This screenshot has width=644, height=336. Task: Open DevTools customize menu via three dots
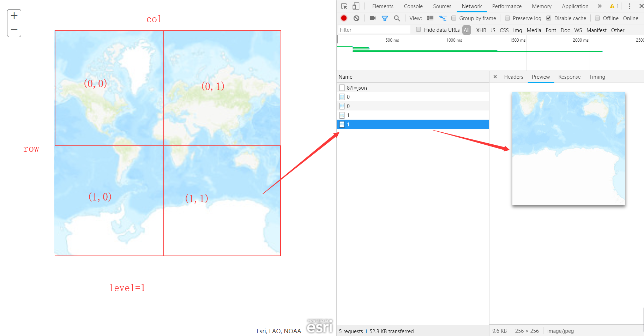coord(629,6)
